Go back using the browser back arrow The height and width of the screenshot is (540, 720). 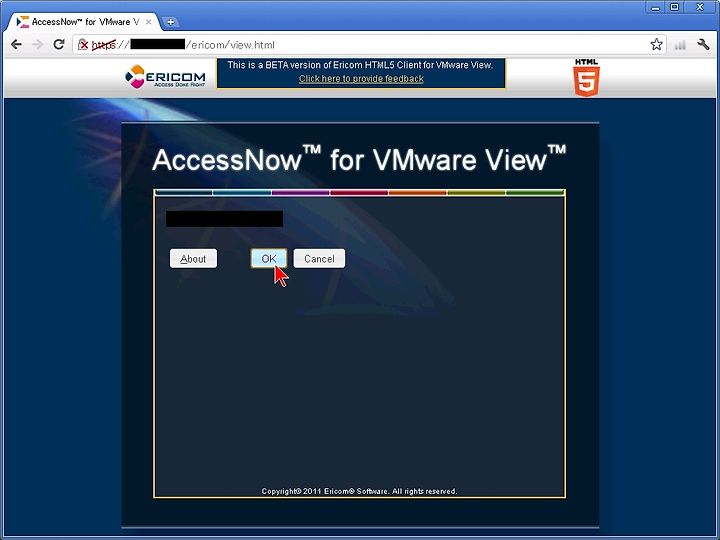16,45
